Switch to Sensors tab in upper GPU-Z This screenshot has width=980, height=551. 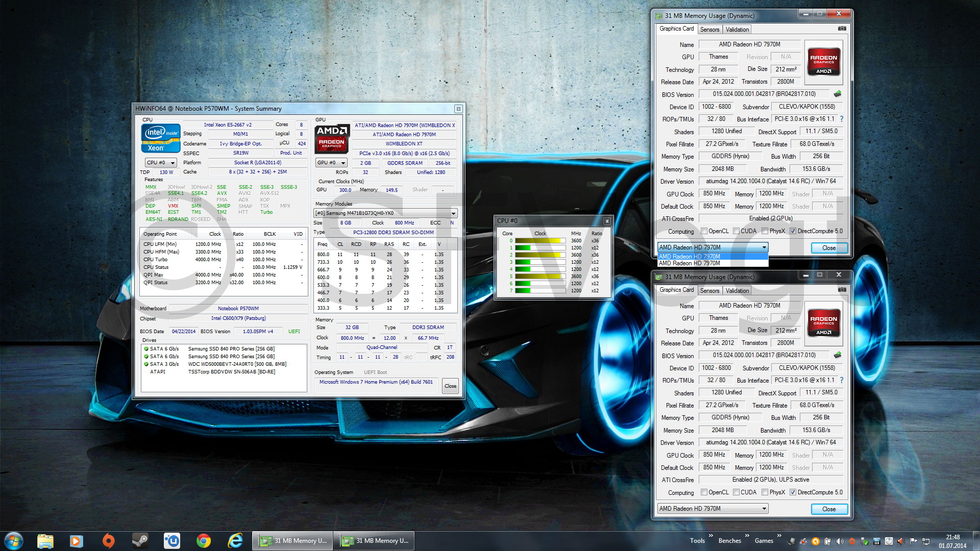pos(709,30)
